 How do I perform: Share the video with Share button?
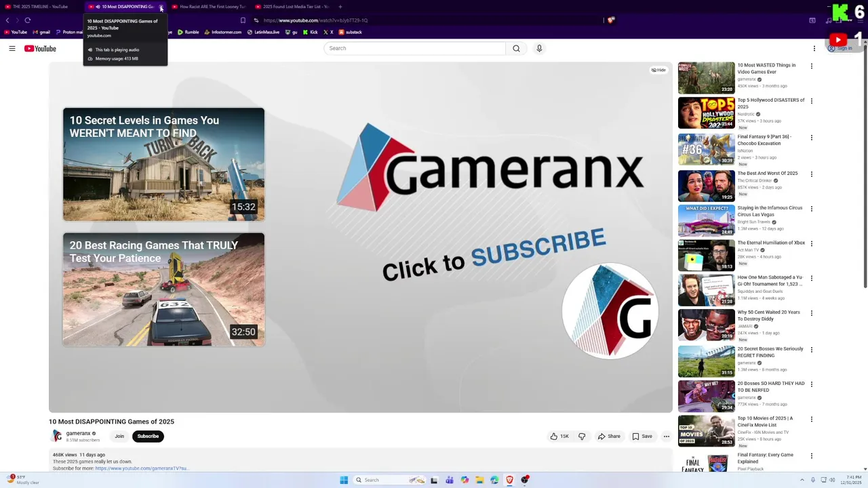click(x=609, y=436)
